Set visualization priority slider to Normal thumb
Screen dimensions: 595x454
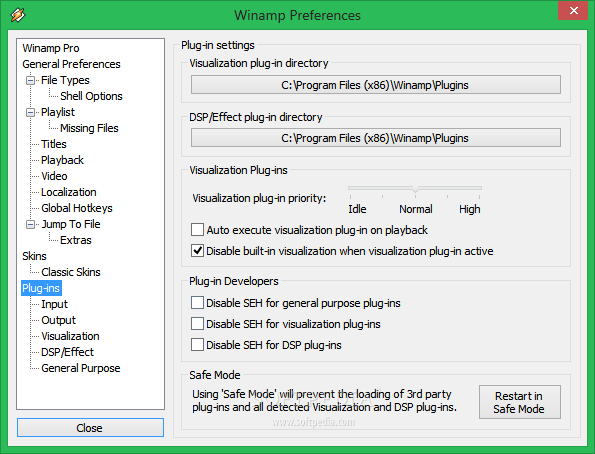coord(416,189)
